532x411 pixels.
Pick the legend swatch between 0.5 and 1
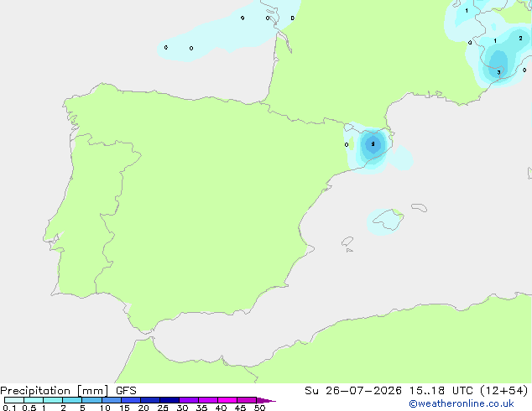point(34,400)
